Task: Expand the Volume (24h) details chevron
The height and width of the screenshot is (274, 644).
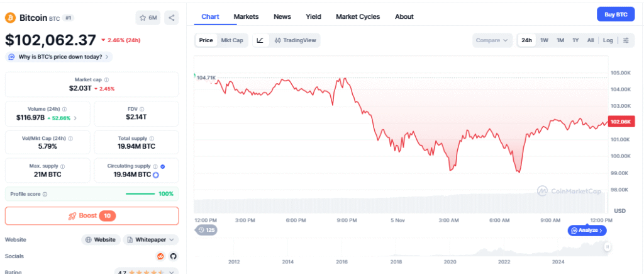Action: click(75, 118)
